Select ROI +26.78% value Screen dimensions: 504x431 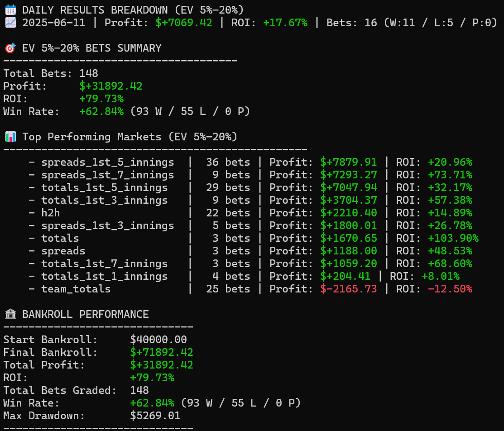(x=450, y=225)
